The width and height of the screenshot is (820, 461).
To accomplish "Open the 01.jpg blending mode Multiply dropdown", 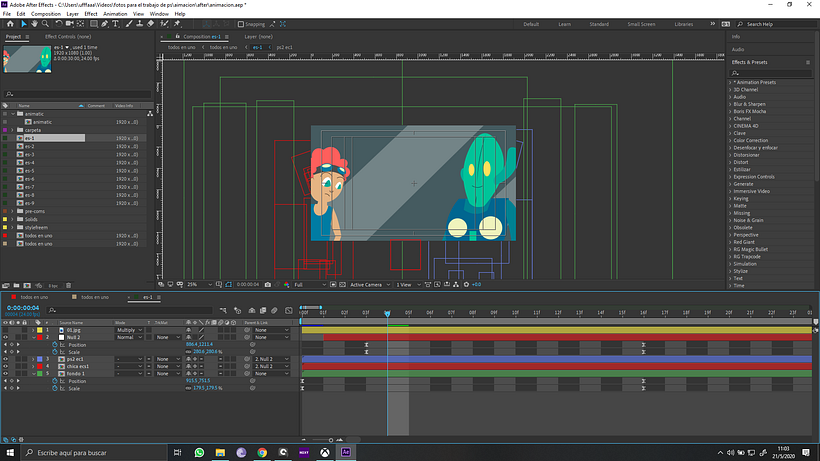I will tap(129, 330).
